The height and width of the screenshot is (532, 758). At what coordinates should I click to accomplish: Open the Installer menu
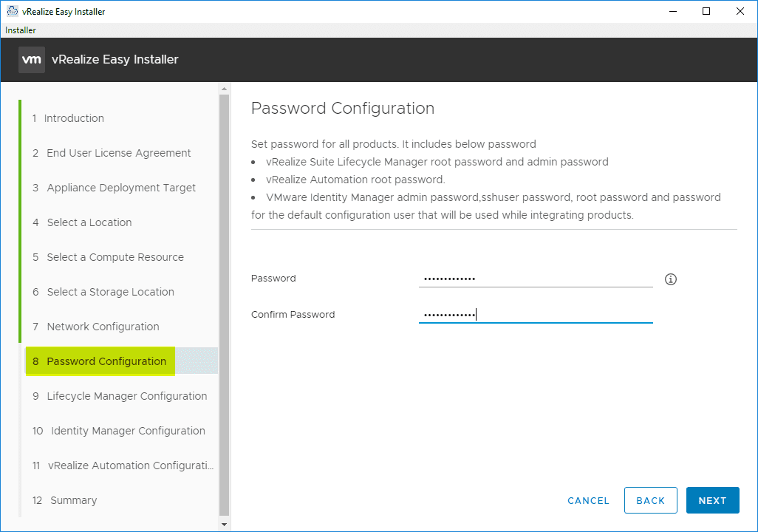21,30
